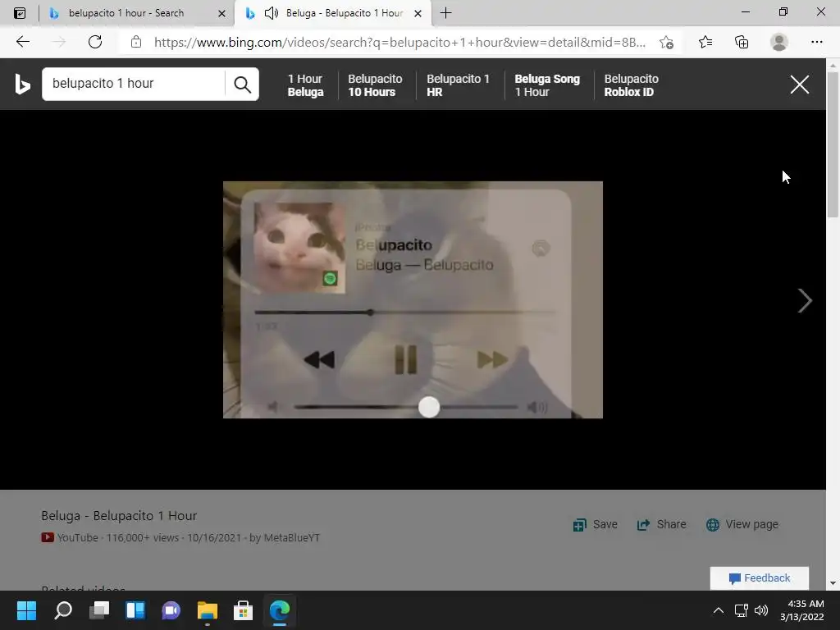Viewport: 840px width, 630px height.
Task: Open Widgets from the taskbar
Action: tap(135, 610)
